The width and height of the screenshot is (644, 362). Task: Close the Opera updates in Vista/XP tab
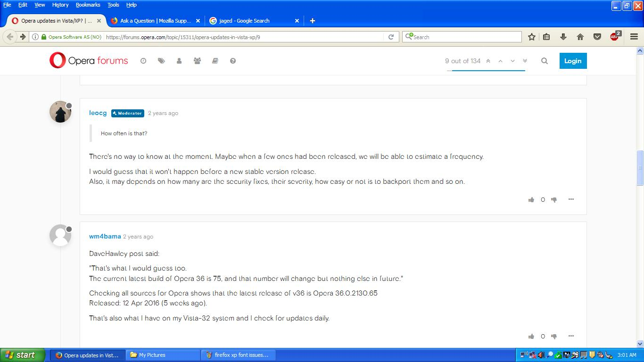tap(99, 21)
